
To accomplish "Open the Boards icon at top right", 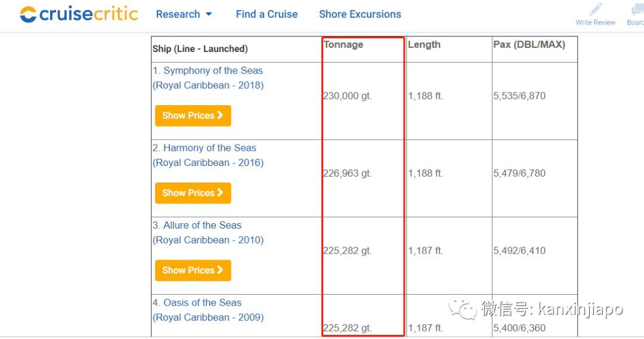I will pyautogui.click(x=637, y=10).
